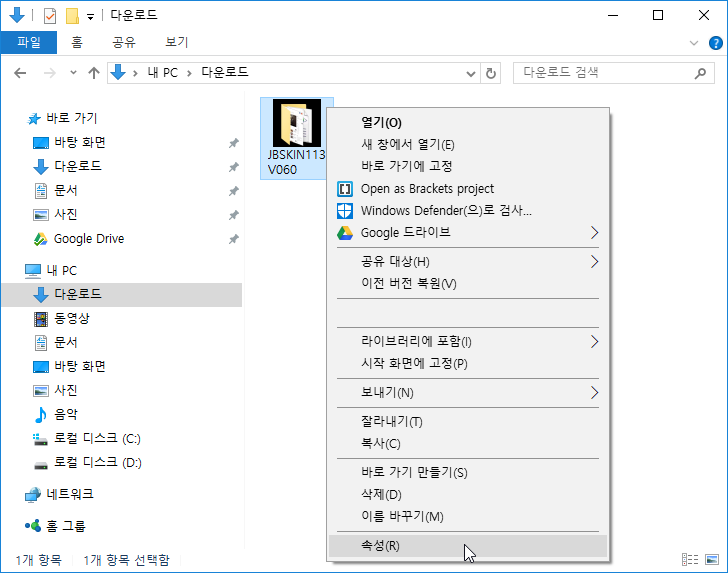The width and height of the screenshot is (728, 573).
Task: Expand the ribbon with the chevron
Action: [x=694, y=43]
